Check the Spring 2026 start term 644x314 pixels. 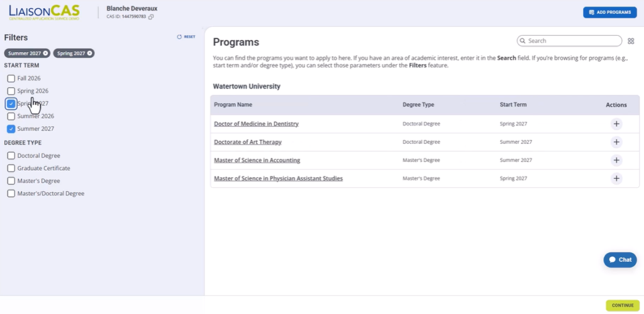tap(11, 91)
